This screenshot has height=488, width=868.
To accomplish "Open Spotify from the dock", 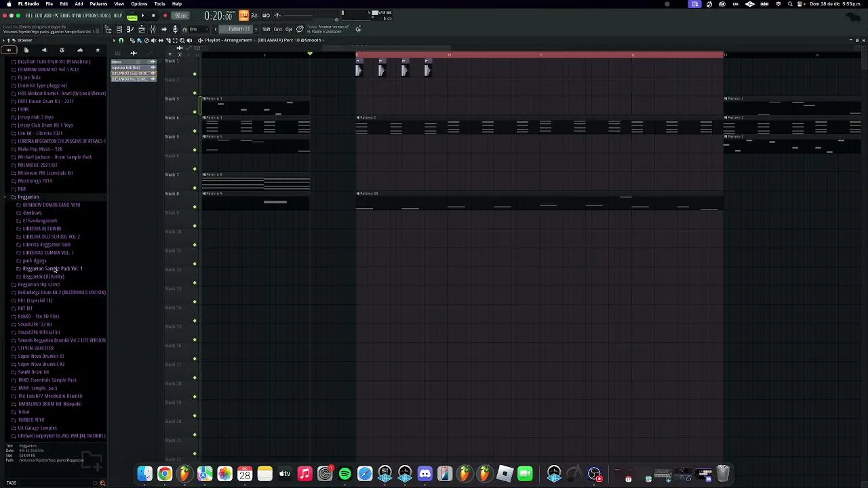I will [344, 474].
